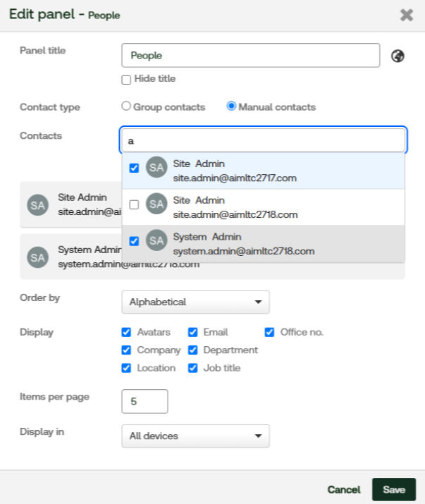
Task: Click SA avatar of System Admin suggestion
Action: (156, 241)
